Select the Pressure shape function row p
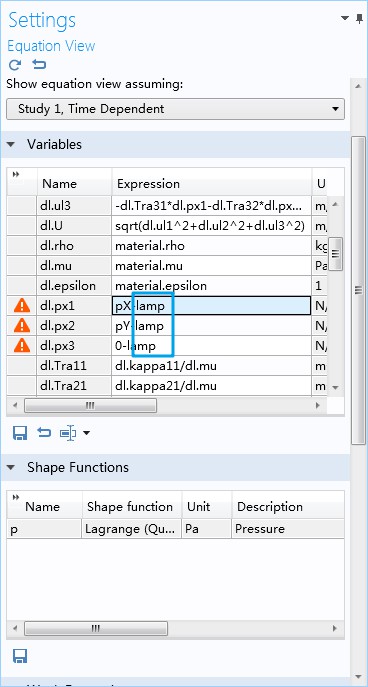This screenshot has width=368, height=687. point(175,529)
